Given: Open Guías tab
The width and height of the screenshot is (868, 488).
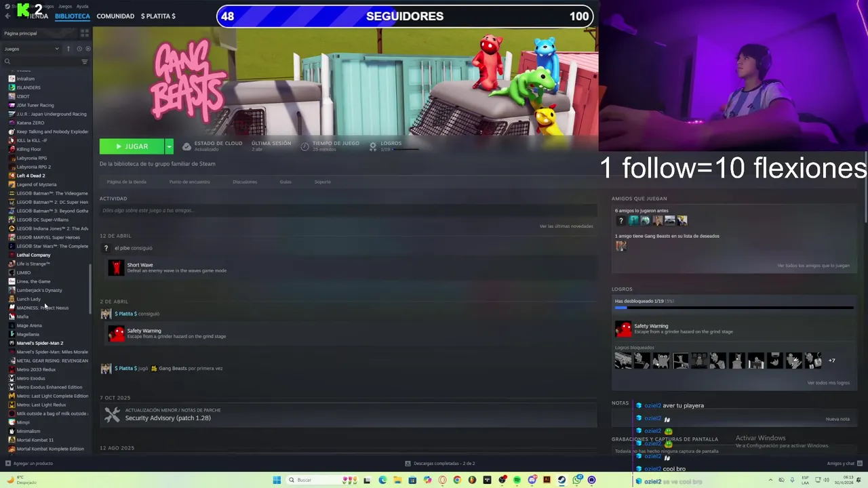Looking at the screenshot, I should point(285,182).
